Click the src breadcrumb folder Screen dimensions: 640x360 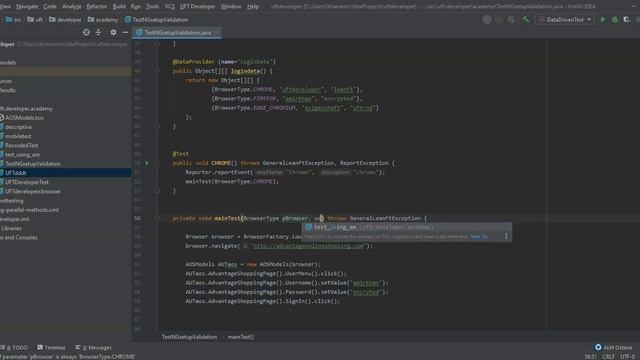point(13,20)
